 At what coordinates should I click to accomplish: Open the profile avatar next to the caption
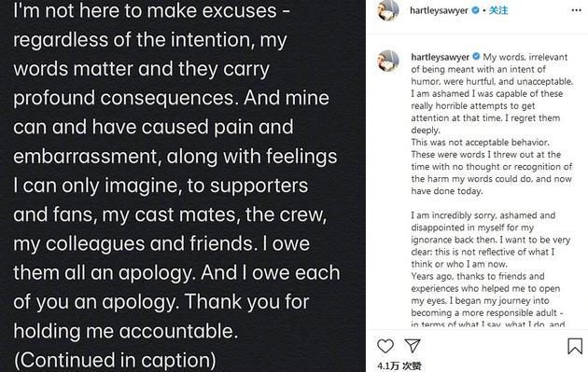pos(388,61)
